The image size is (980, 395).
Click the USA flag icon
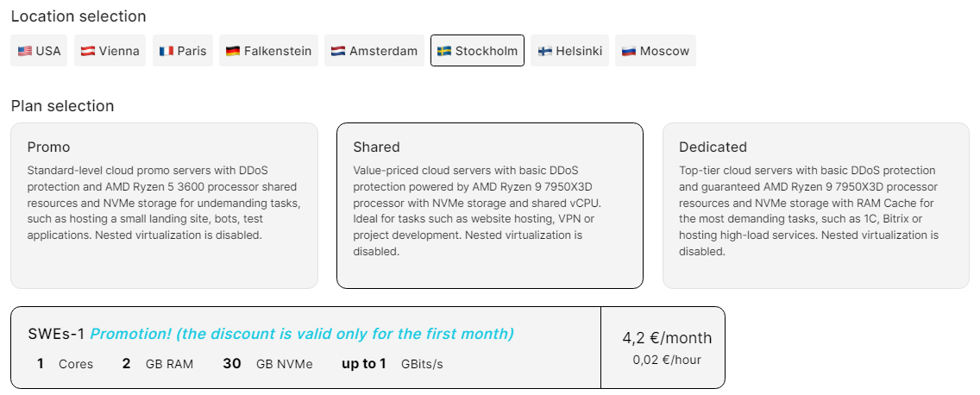click(x=25, y=51)
